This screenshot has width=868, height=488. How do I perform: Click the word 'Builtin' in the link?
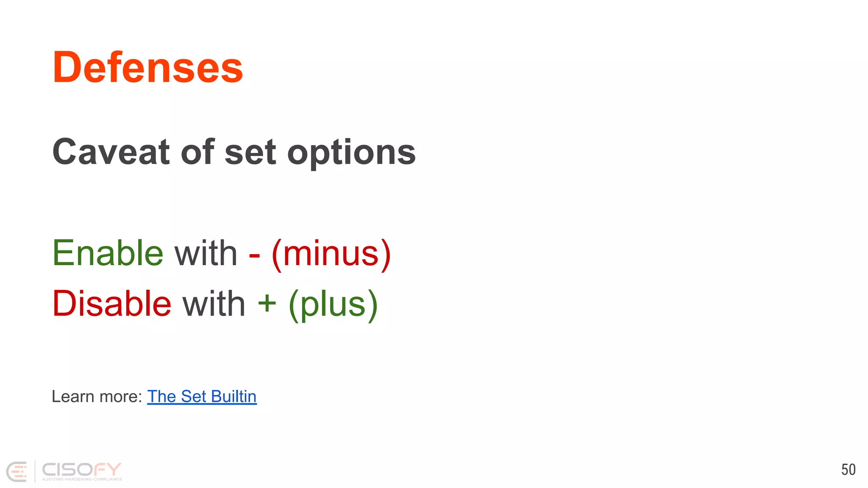point(234,396)
